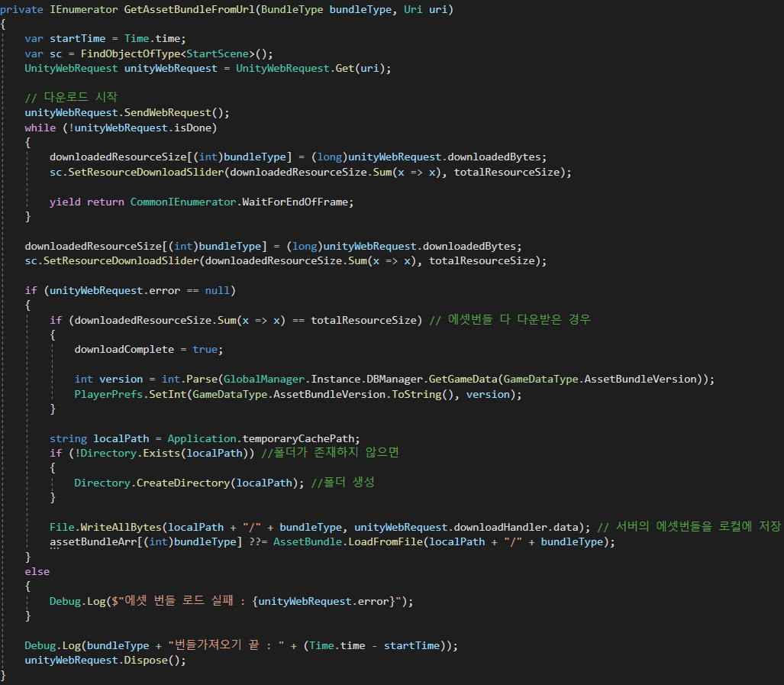This screenshot has width=784, height=685.
Task: Click the IEnumerator return type
Action: click(x=83, y=9)
